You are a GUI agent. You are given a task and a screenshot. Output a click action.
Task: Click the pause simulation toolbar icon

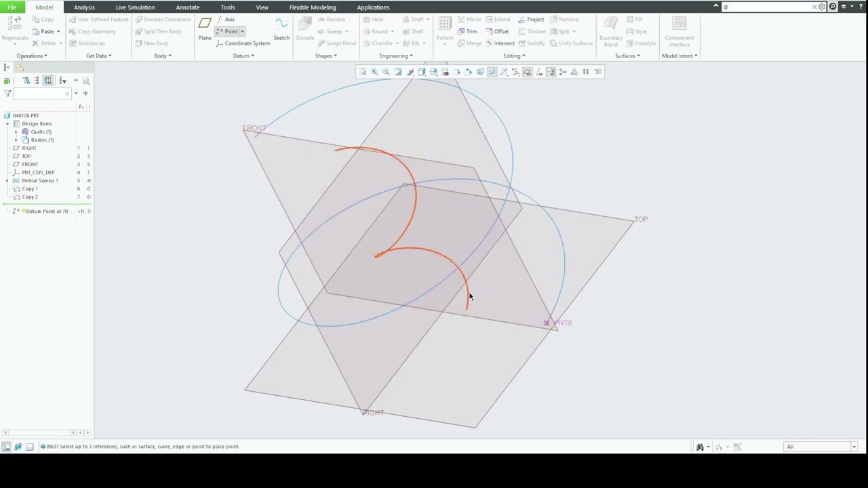[586, 72]
